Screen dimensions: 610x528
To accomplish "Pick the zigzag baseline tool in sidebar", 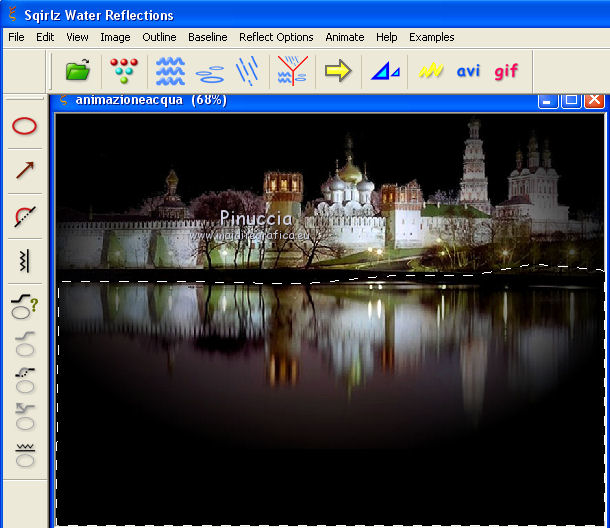I will pyautogui.click(x=25, y=261).
